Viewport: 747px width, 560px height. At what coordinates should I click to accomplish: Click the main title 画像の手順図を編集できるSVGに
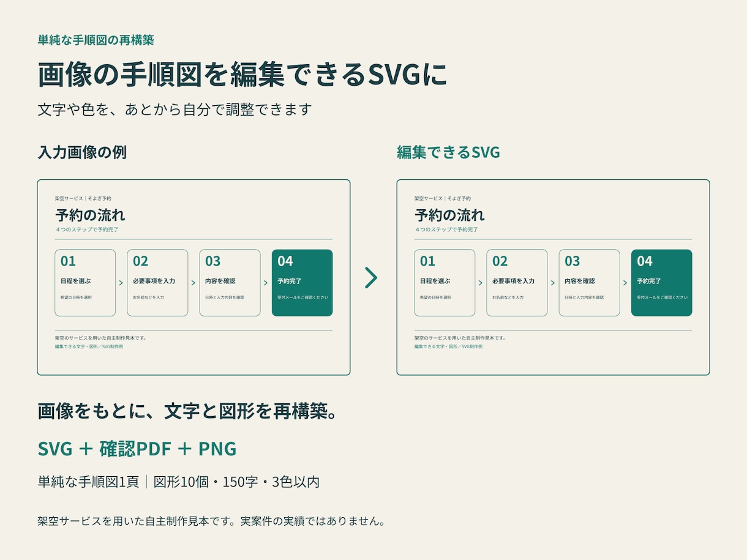(242, 75)
